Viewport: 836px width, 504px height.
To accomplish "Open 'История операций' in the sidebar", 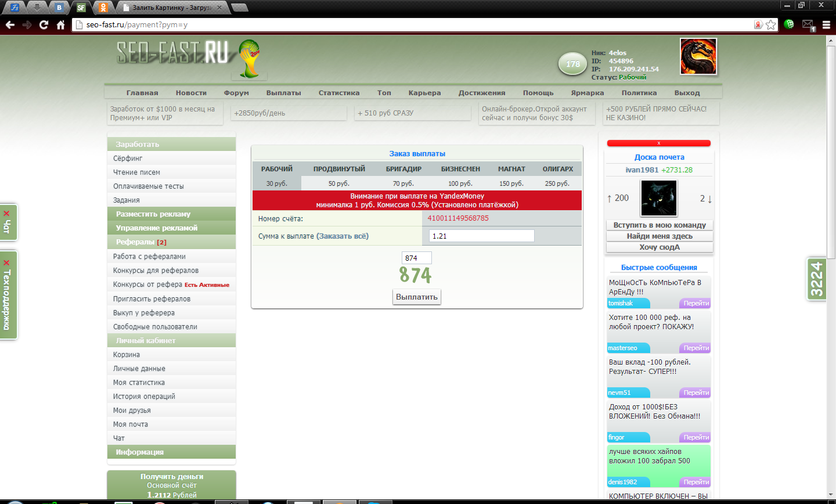I will 171,396.
